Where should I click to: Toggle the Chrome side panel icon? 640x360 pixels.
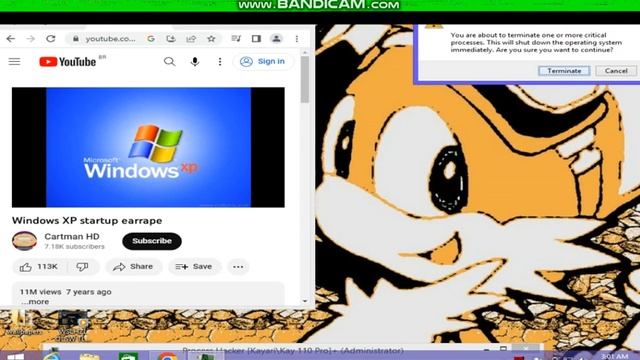pos(256,39)
